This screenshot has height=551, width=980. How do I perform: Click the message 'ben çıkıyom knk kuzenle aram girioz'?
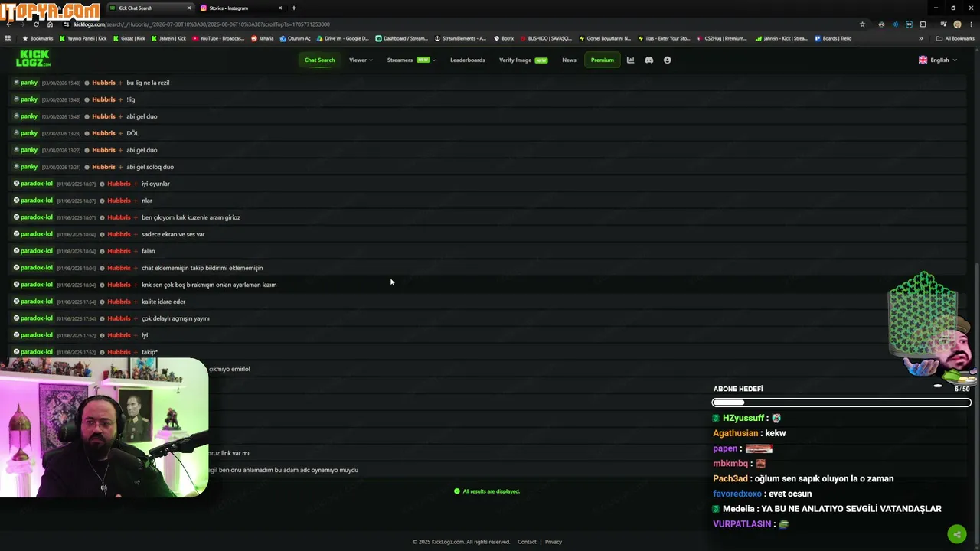pos(191,217)
